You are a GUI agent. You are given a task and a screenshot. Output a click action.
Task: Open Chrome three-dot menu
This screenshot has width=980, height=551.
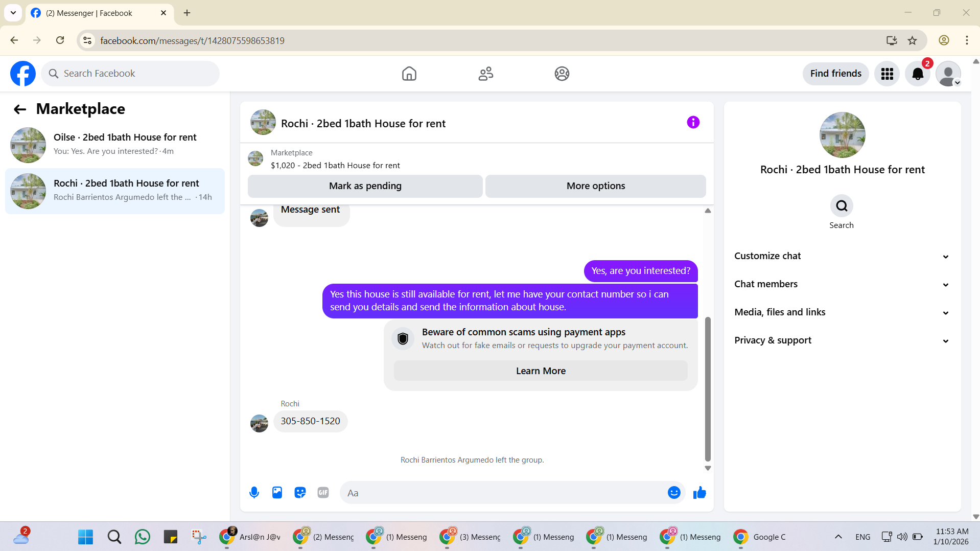tap(967, 40)
